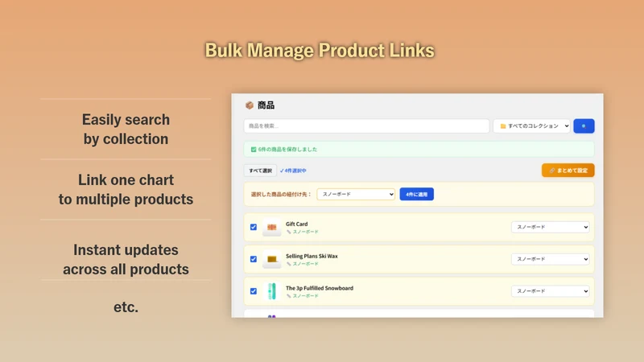Click the Gift Card product thumbnail
The width and height of the screenshot is (644, 362).
click(x=271, y=227)
